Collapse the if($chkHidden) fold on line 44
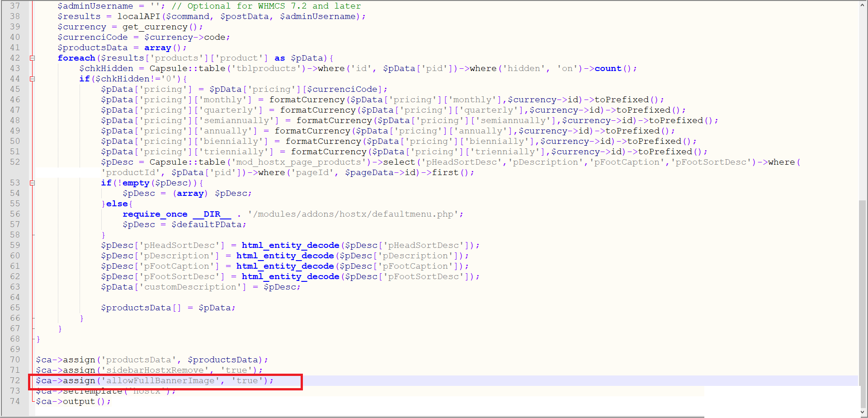868x418 pixels. click(x=32, y=79)
